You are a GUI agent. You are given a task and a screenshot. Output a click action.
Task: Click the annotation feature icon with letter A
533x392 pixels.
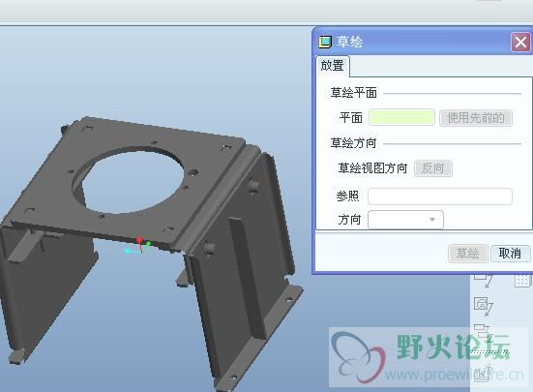click(x=483, y=305)
